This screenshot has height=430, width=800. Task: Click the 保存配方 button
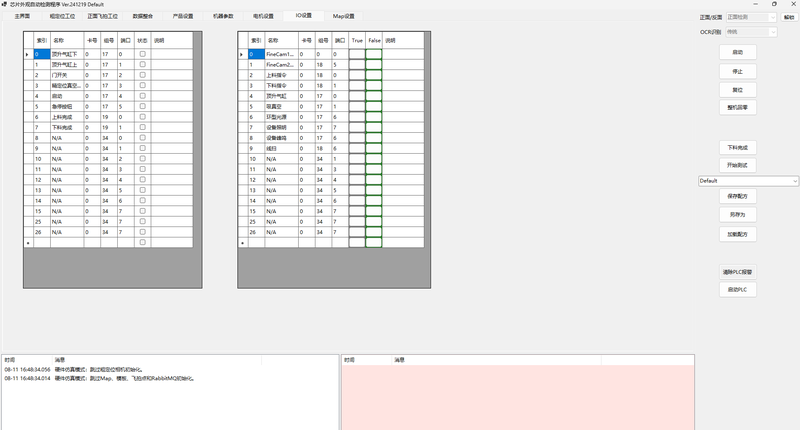pos(738,196)
